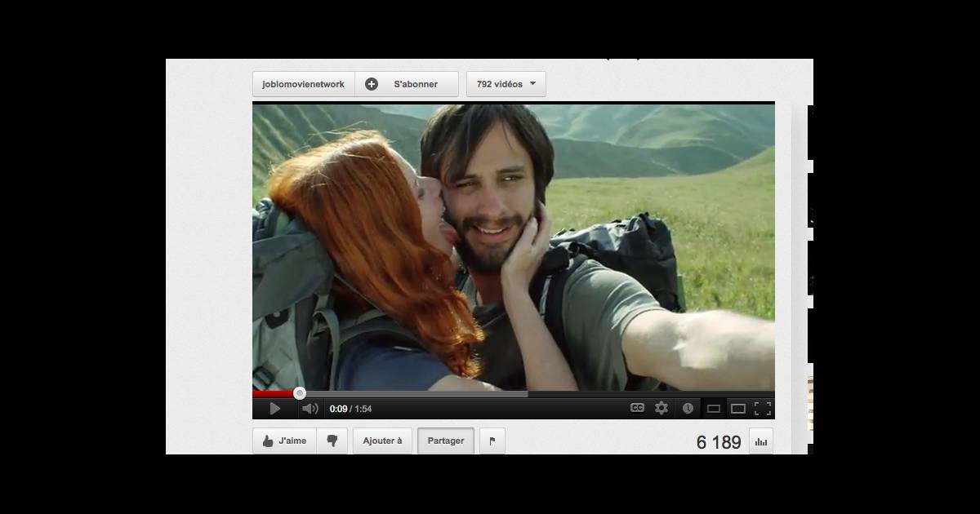Image resolution: width=980 pixels, height=514 pixels.
Task: Open the Partager share panel
Action: point(446,441)
